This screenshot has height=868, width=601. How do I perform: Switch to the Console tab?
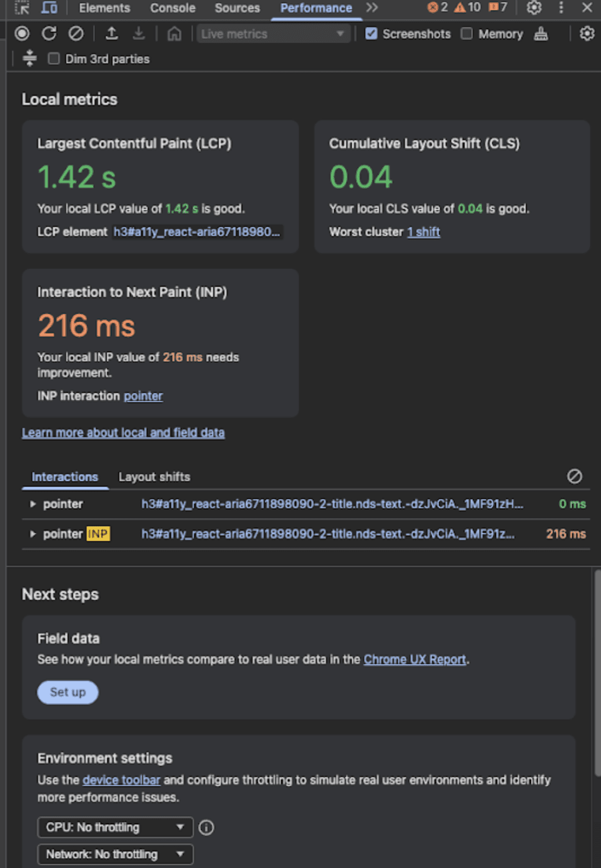tap(172, 8)
